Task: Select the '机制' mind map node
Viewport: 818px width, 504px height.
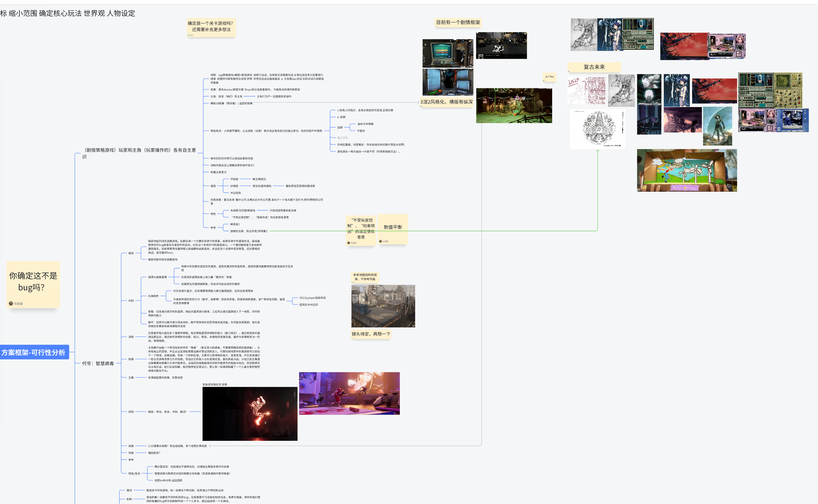Action: 131,300
